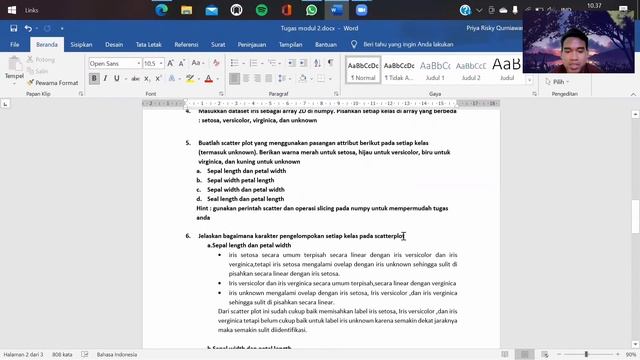Screen dimensions: 640x360
Task: Switch to the Tata Letak tab
Action: tap(149, 44)
